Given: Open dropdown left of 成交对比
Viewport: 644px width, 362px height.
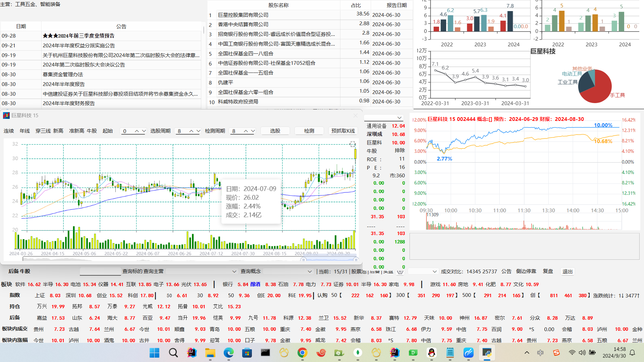Looking at the screenshot, I should coord(435,271).
